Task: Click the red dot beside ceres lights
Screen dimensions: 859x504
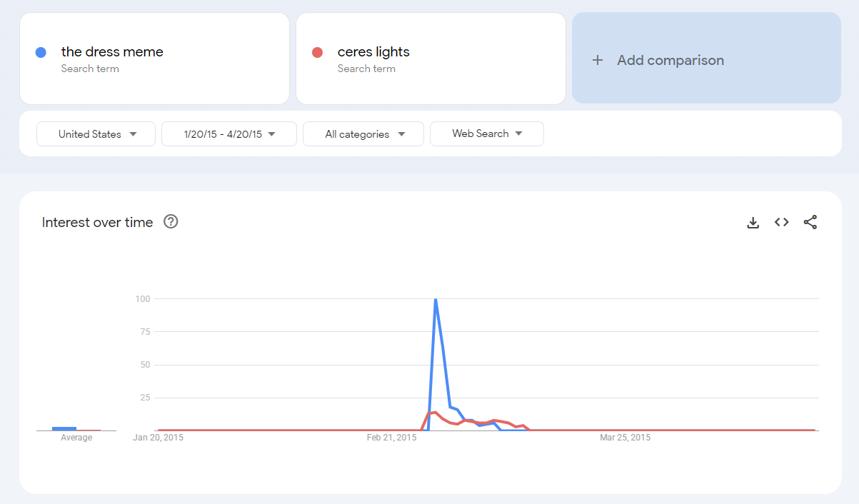Action: (318, 52)
